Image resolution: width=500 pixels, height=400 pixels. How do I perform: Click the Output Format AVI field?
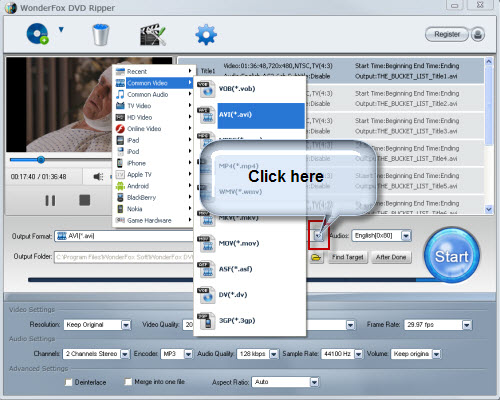124,236
